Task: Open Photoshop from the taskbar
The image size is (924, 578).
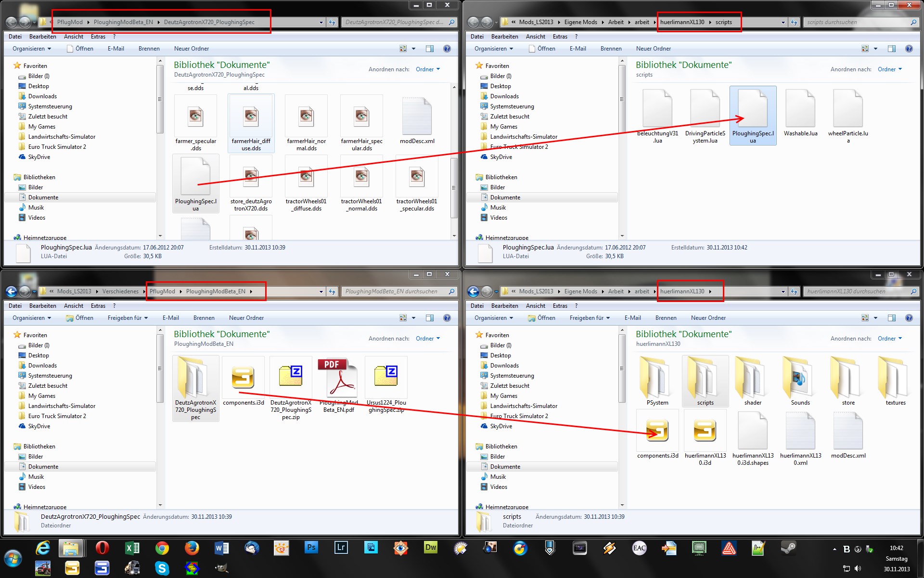Action: pyautogui.click(x=311, y=548)
